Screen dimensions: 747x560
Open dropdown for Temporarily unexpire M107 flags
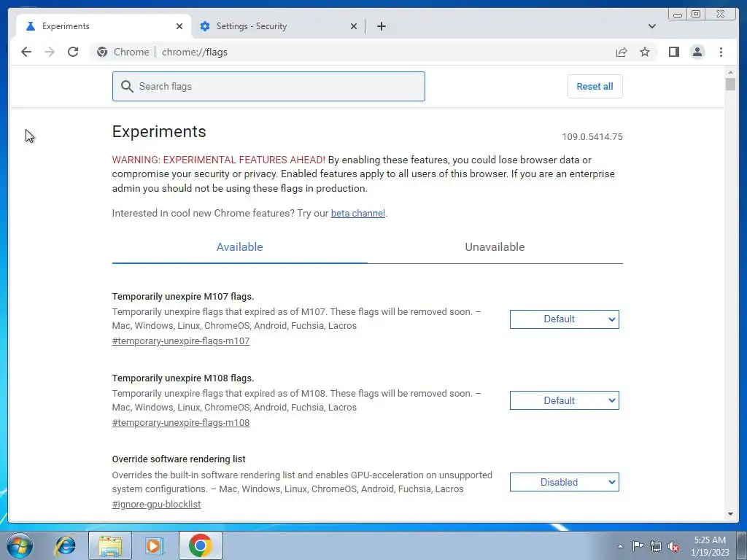(x=564, y=319)
